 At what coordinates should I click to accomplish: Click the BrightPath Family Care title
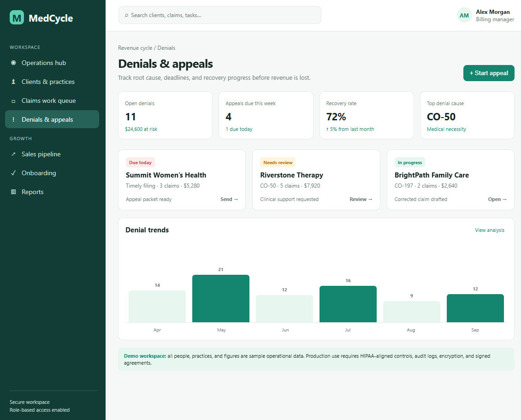click(x=432, y=175)
